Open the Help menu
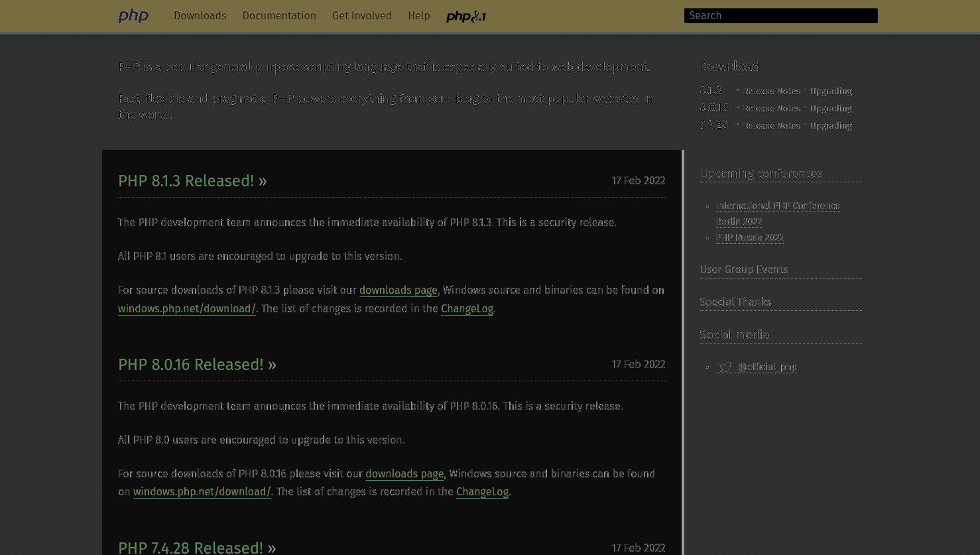Screen dimensions: 980x555 (x=419, y=16)
